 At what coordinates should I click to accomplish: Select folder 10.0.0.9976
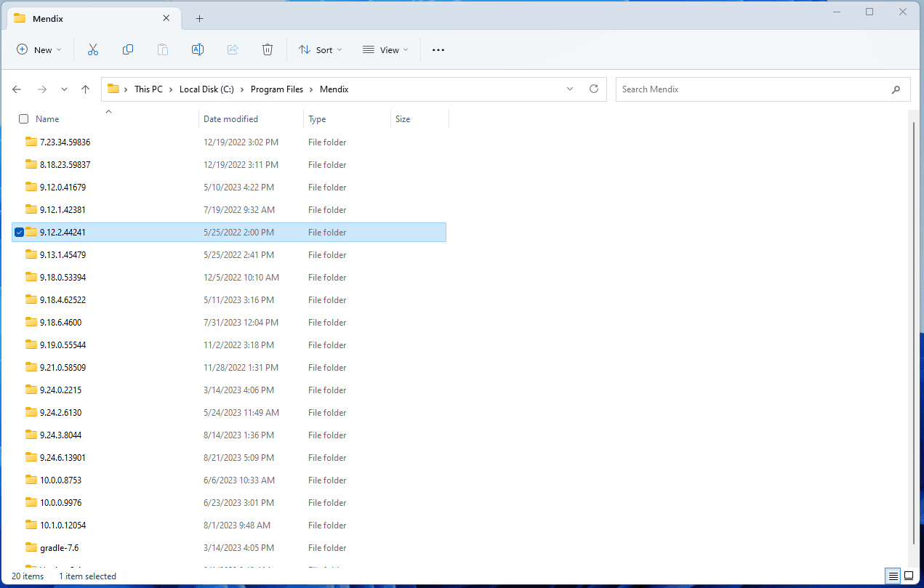[230, 502]
